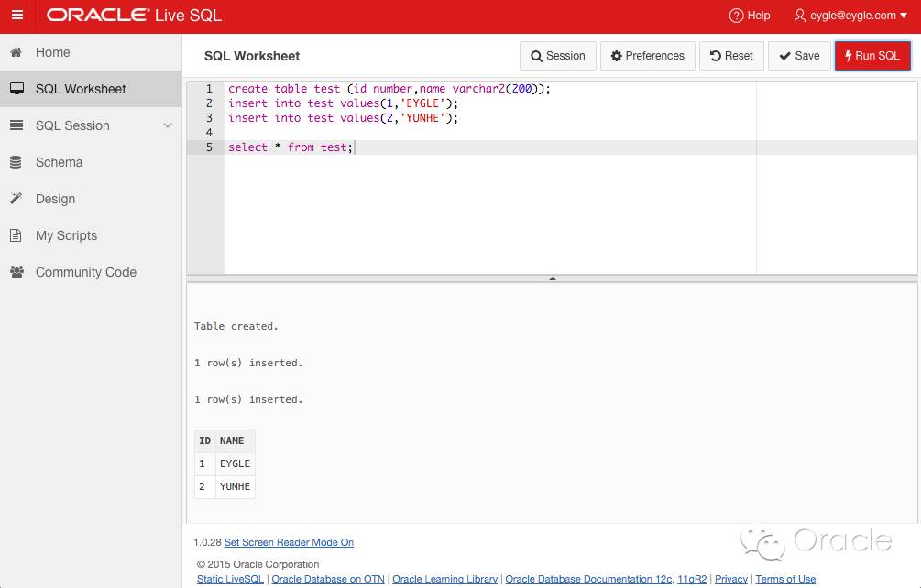Place cursor on insert EYGLE line
The width and height of the screenshot is (921, 588).
pyautogui.click(x=343, y=103)
